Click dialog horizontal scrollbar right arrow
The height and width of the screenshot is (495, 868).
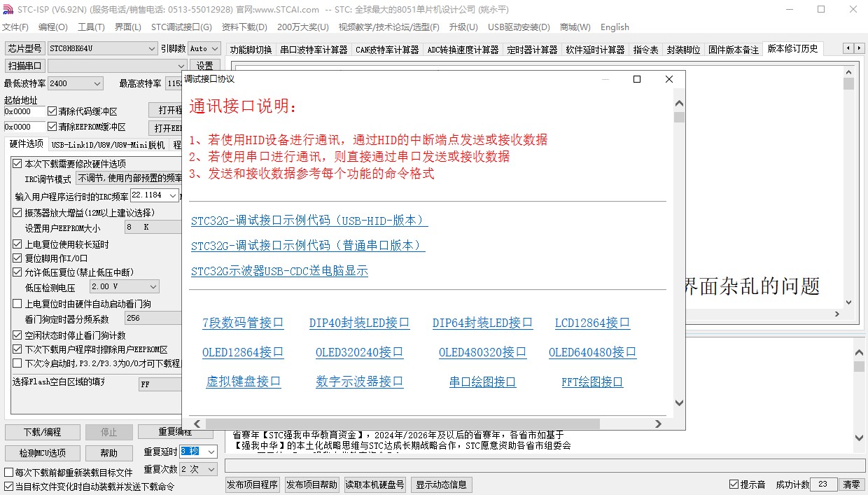click(x=658, y=424)
